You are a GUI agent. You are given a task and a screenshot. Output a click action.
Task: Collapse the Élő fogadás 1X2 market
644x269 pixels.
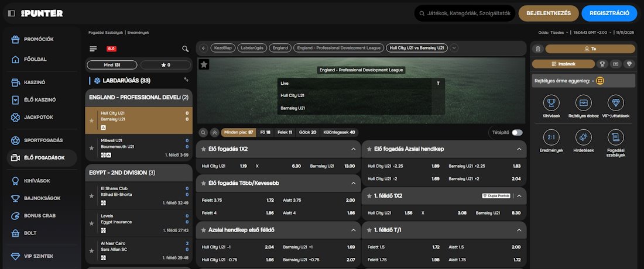(x=353, y=149)
